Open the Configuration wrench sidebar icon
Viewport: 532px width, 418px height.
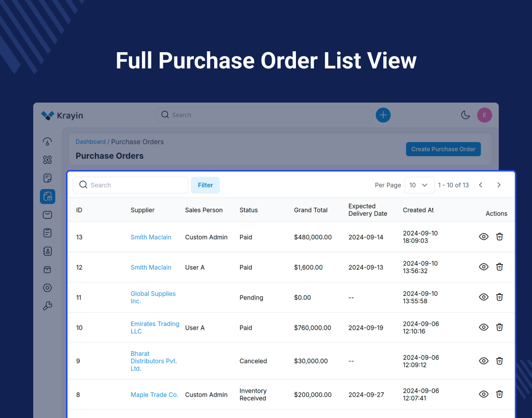(x=47, y=306)
